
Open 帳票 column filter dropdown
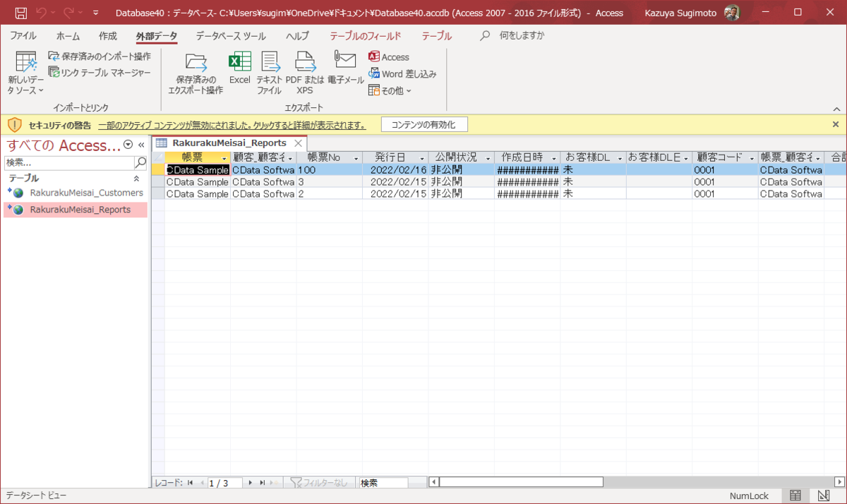tap(224, 158)
